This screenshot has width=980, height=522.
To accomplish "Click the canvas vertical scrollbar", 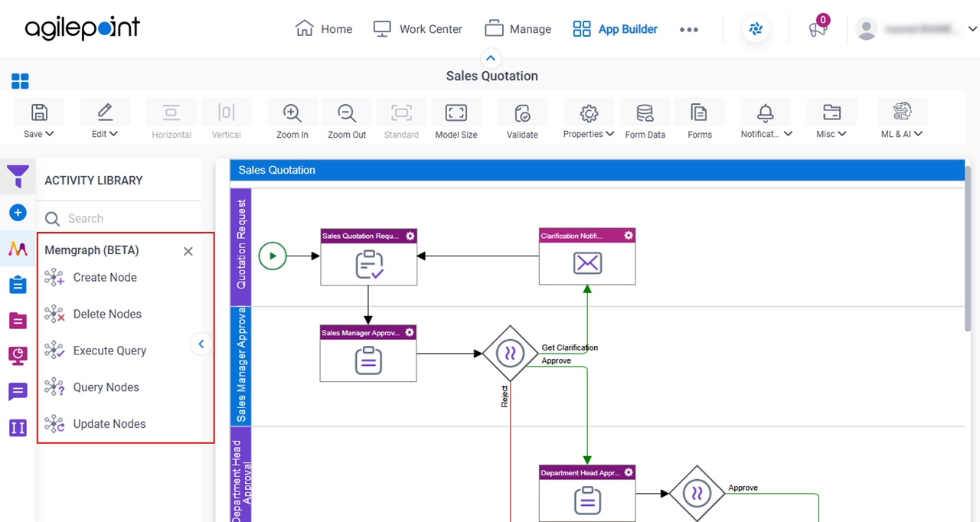I will [x=968, y=249].
